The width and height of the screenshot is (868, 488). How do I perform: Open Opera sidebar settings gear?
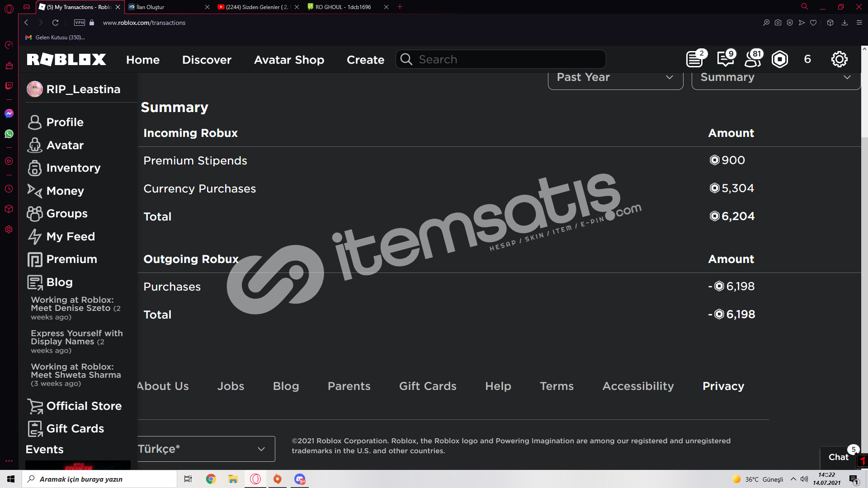click(x=9, y=230)
